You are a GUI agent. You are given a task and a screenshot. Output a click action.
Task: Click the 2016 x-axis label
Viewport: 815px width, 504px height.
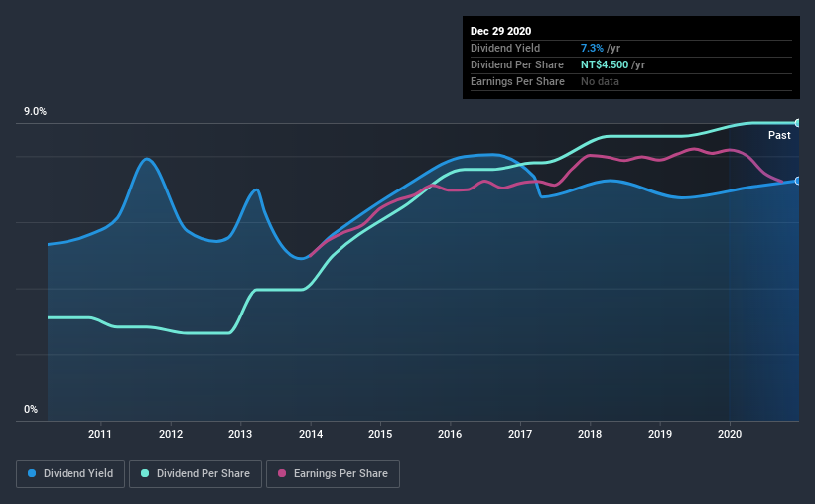tap(450, 434)
